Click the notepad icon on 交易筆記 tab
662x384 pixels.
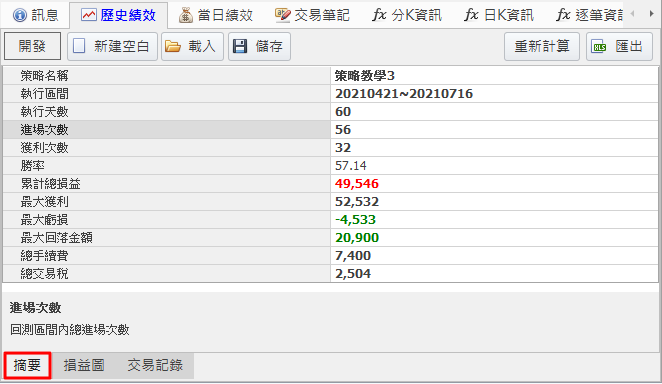282,15
